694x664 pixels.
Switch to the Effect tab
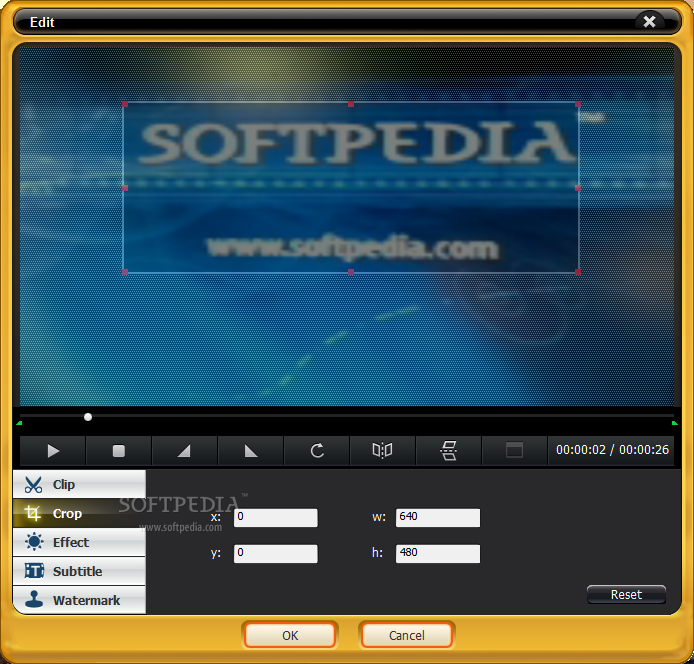[x=79, y=542]
